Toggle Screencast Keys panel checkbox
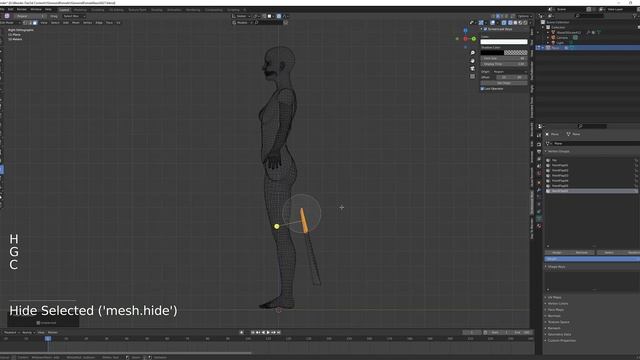The width and height of the screenshot is (640, 360). [x=485, y=29]
